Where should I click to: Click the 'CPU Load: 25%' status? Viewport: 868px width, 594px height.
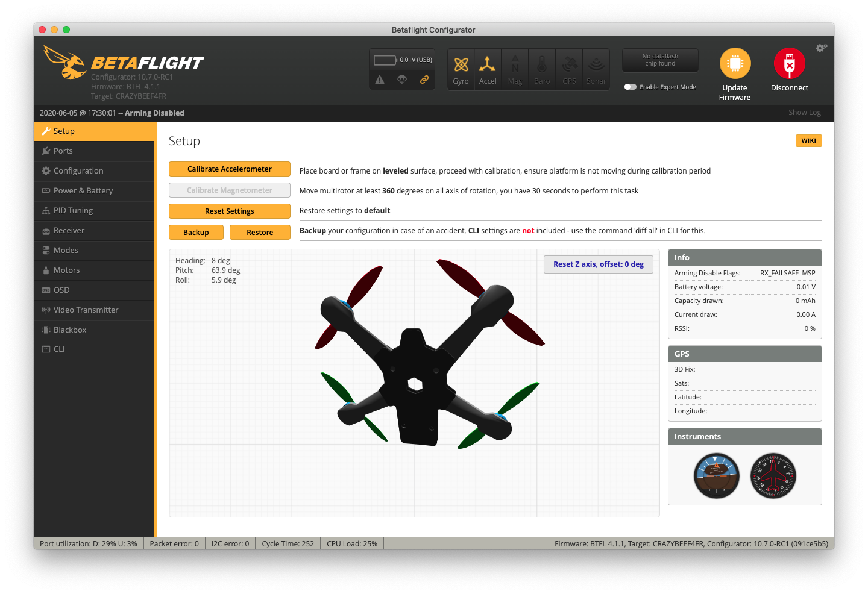[x=352, y=544]
